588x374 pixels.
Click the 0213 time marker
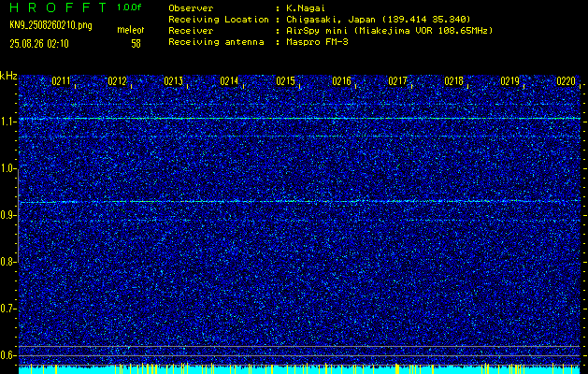pos(173,81)
